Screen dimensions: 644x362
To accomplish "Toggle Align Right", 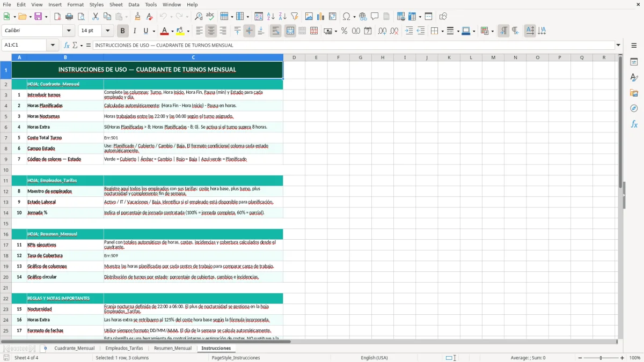I will point(223,31).
